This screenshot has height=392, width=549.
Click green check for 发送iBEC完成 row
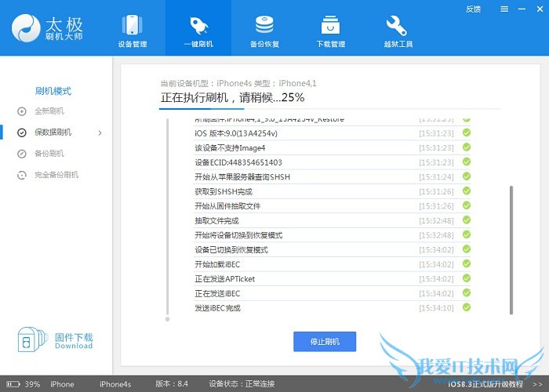coord(467,307)
